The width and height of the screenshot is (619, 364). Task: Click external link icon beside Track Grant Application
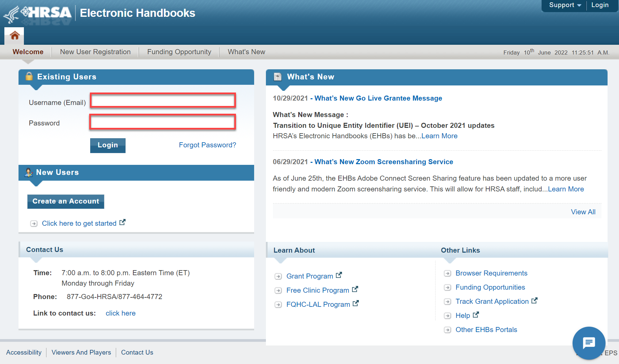pyautogui.click(x=535, y=300)
